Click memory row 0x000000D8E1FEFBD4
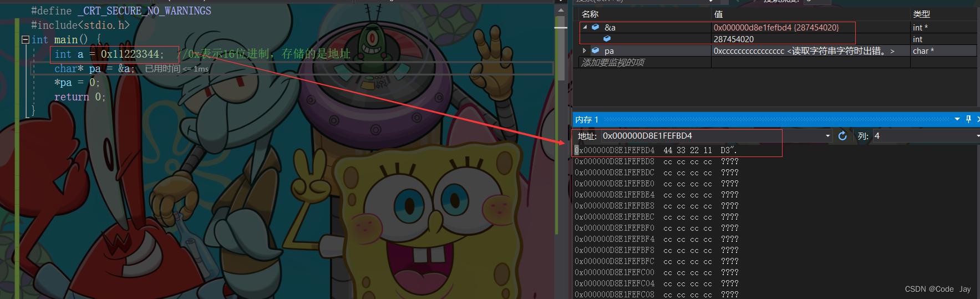 click(x=656, y=150)
